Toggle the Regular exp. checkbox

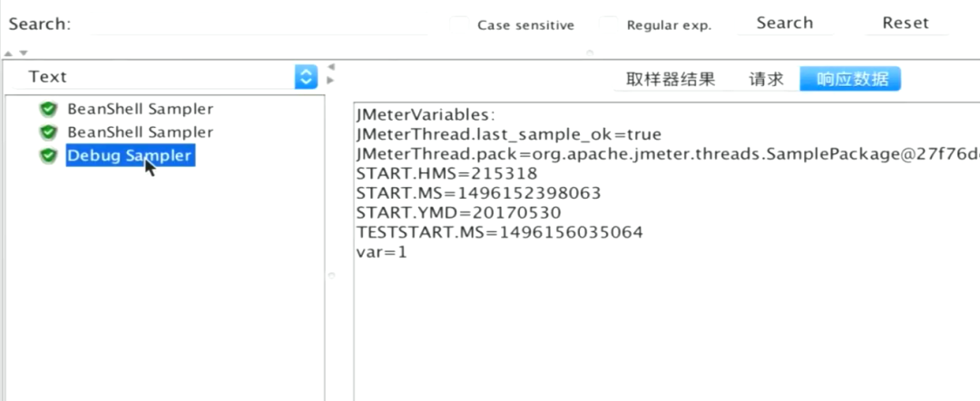click(x=612, y=24)
